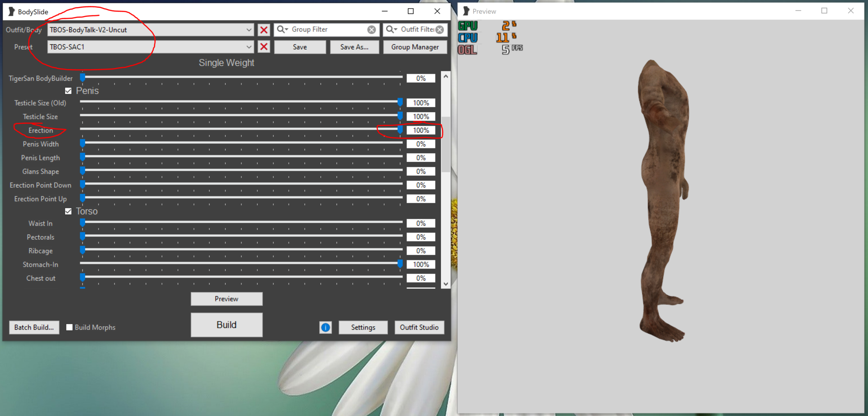Click the Waist In percent field

(x=421, y=223)
